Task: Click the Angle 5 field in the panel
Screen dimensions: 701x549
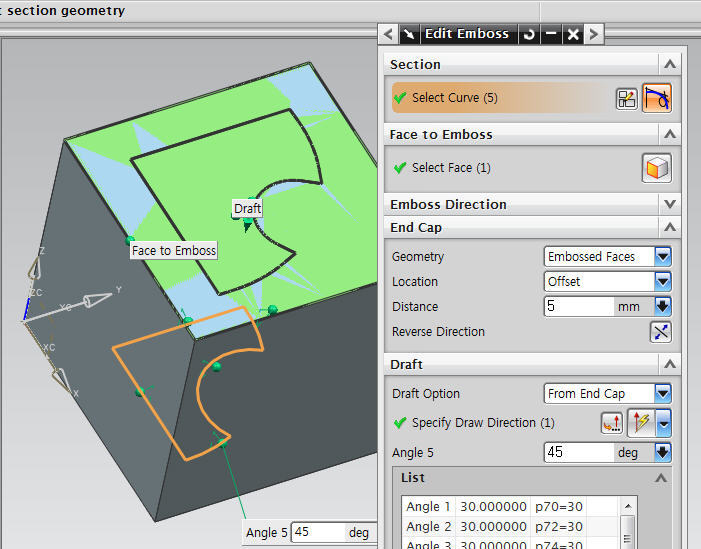Action: pos(578,453)
